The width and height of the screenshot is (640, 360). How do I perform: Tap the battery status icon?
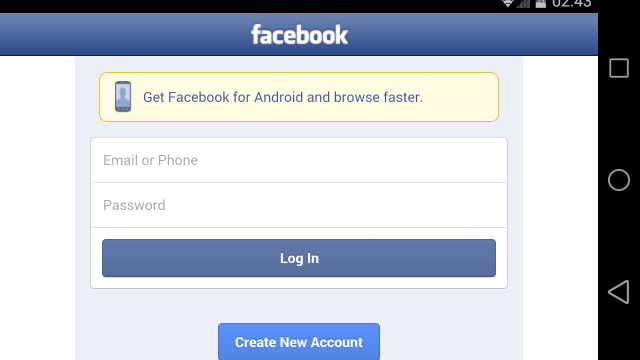tap(540, 4)
